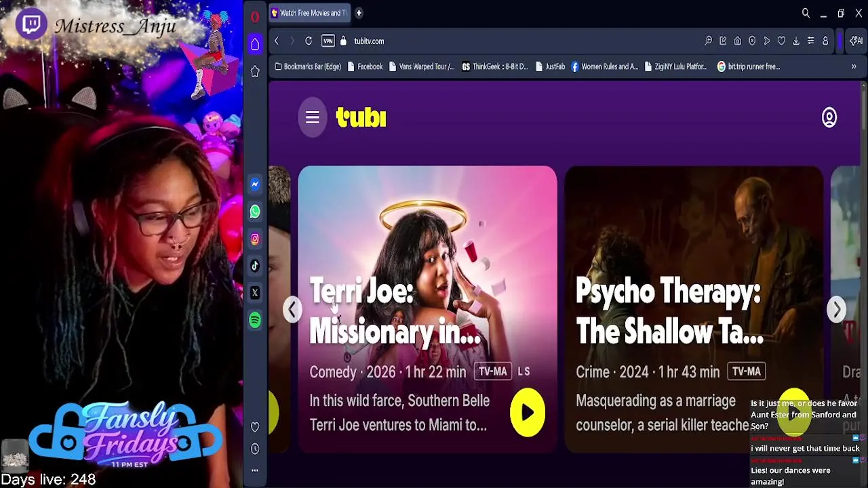868x488 pixels.
Task: Open the Terri Joe: Missionary title text
Action: 395,312
